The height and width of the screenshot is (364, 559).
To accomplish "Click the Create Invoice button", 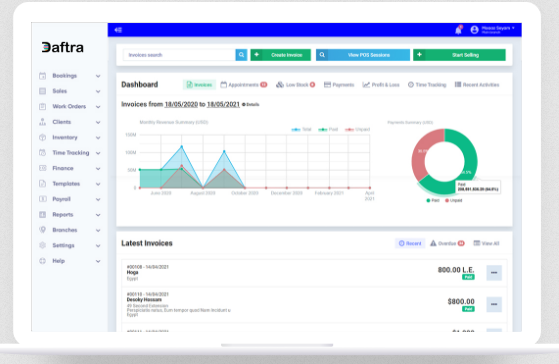I will tap(281, 55).
